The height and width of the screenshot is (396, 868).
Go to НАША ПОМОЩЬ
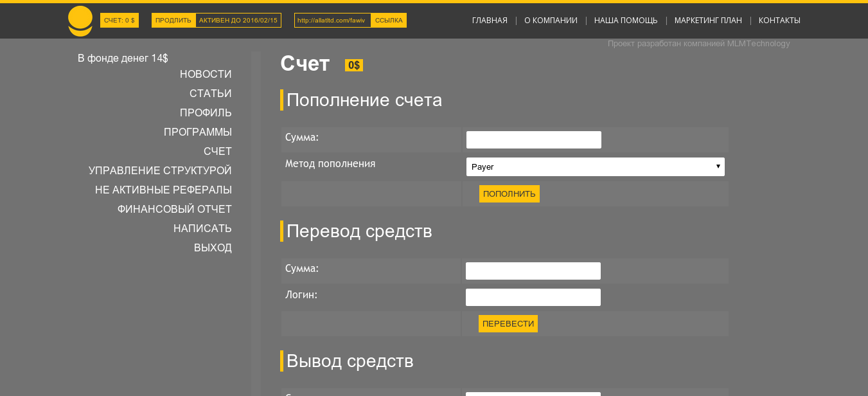click(626, 21)
